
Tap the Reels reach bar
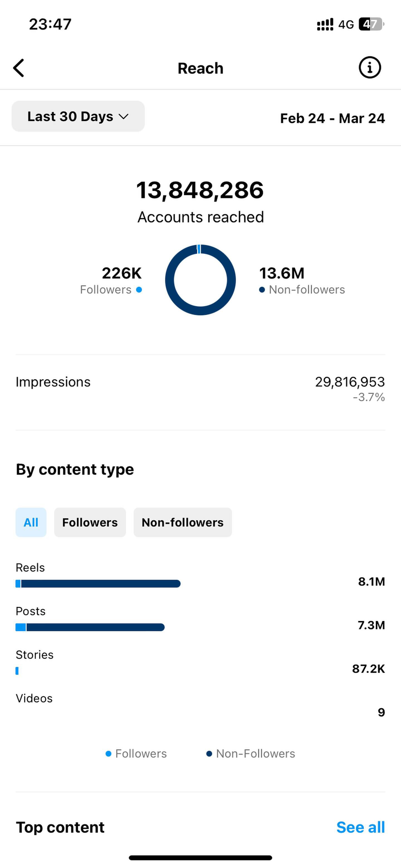coord(98,584)
